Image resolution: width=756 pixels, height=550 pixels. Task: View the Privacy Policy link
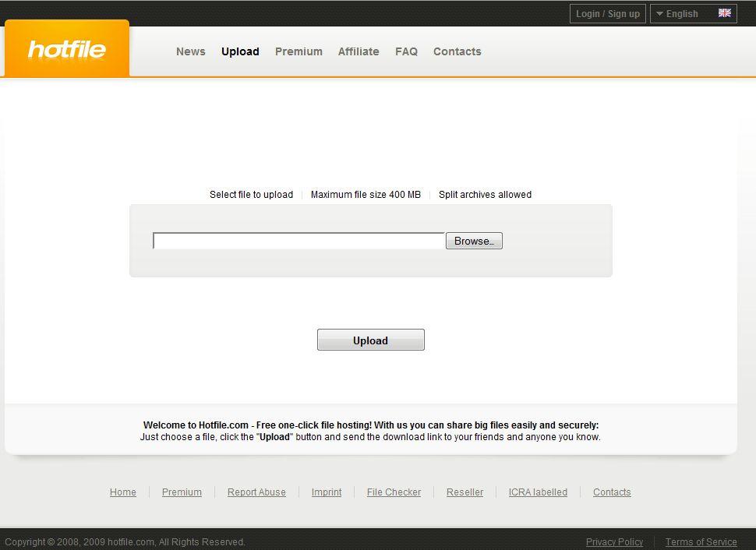[x=614, y=542]
